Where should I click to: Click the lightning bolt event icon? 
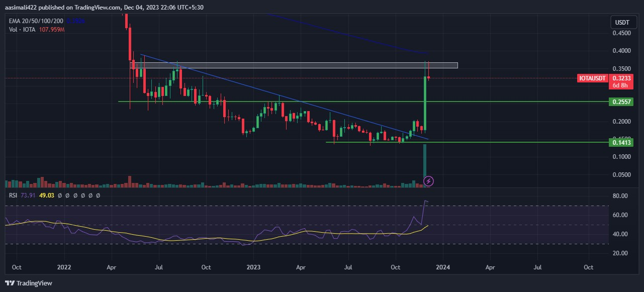click(429, 181)
